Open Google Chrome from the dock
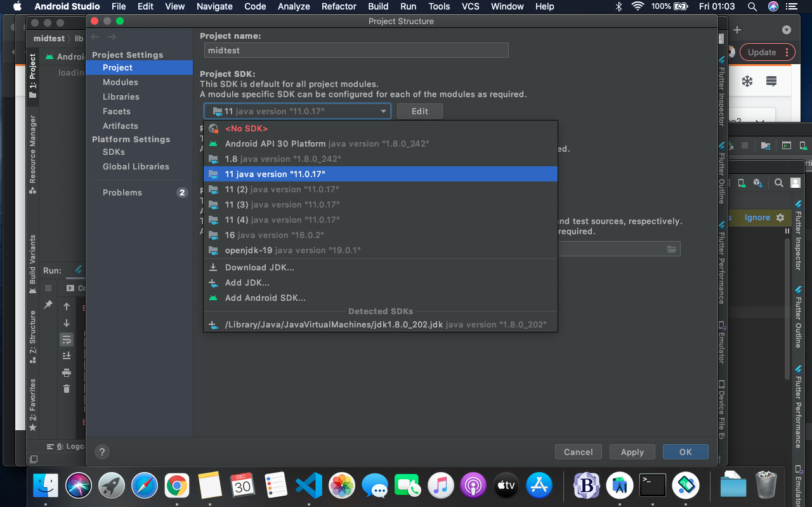Image resolution: width=812 pixels, height=507 pixels. (177, 486)
